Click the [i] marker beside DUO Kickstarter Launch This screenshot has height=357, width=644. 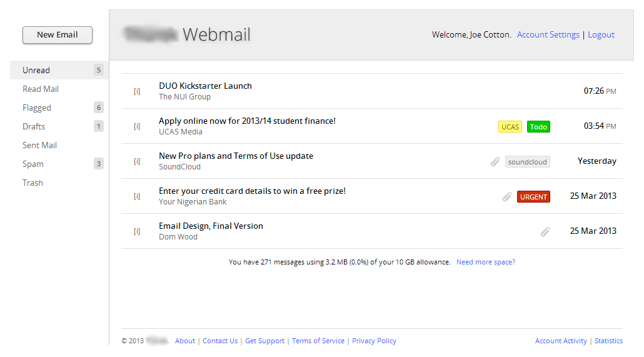point(137,91)
